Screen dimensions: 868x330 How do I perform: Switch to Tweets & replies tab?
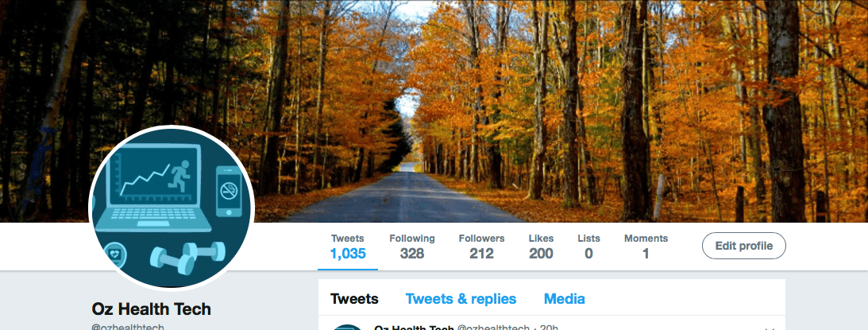461,299
